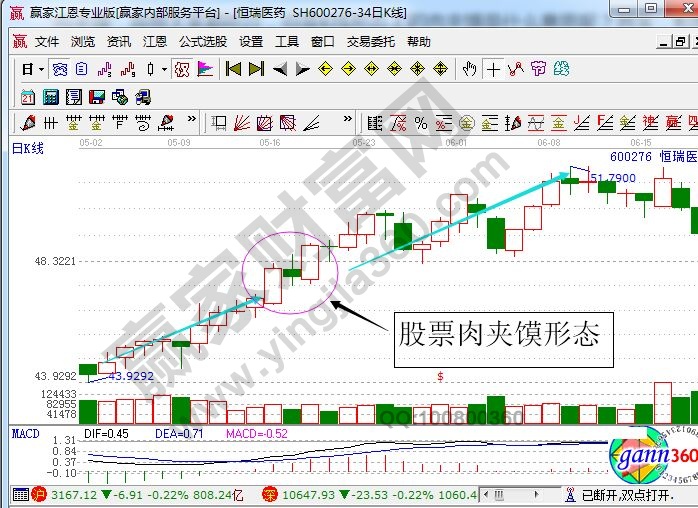Select the hand pan tool

point(469,69)
